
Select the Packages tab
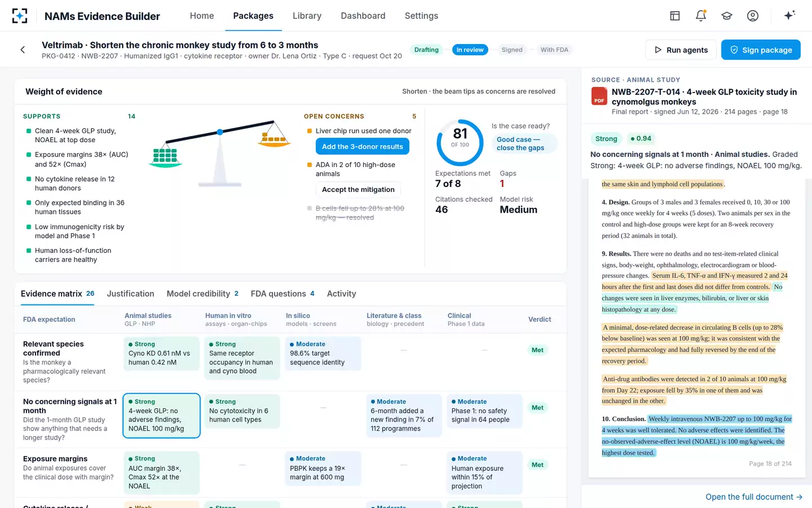click(253, 16)
